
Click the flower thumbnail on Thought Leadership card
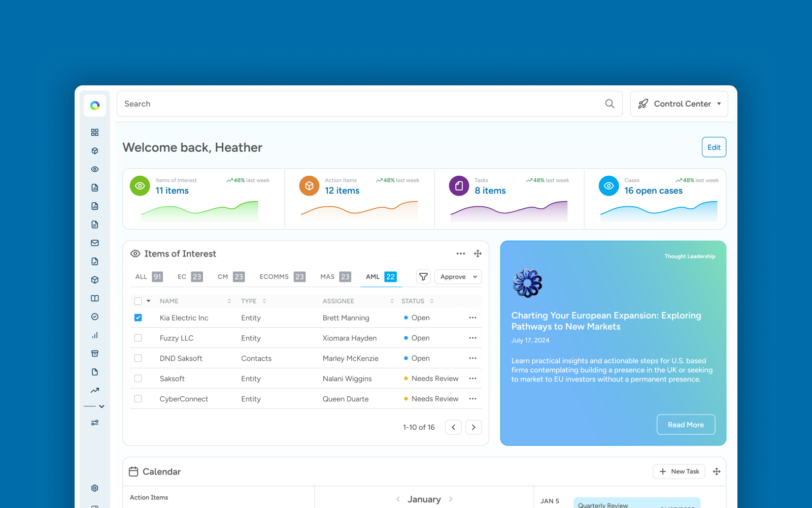click(527, 283)
